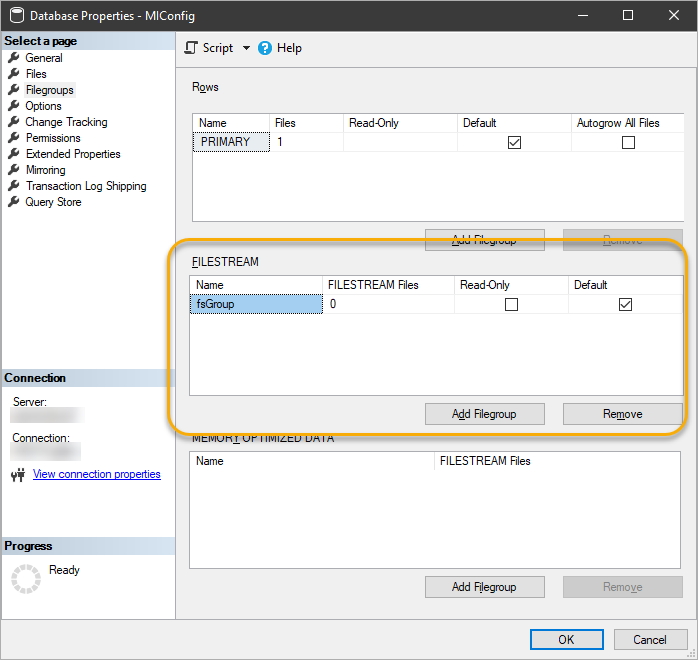Click the wrench icon beside Options

click(14, 106)
